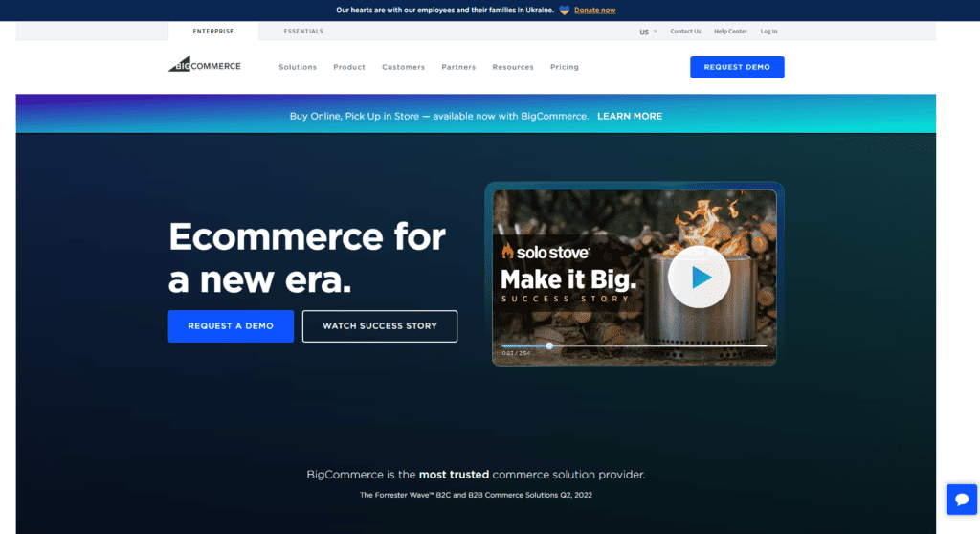Go to the Help Center

[730, 32]
